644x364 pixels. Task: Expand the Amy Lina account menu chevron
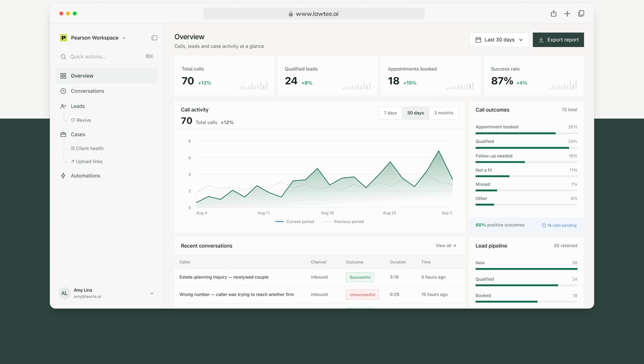[x=152, y=293]
